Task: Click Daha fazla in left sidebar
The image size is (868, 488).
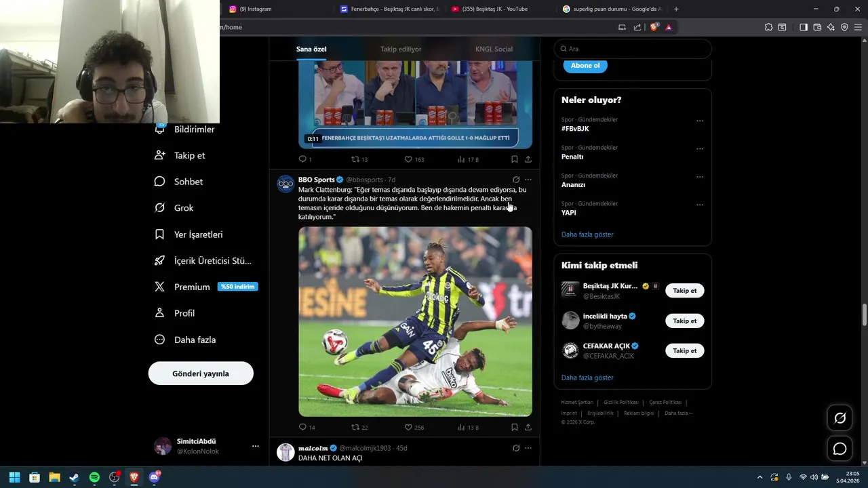Action: pyautogui.click(x=184, y=340)
